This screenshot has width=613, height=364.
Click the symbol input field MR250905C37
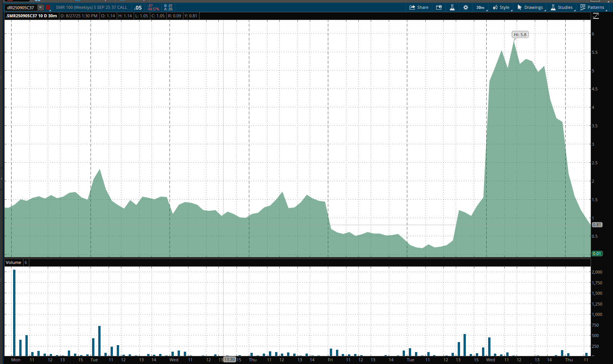pyautogui.click(x=20, y=7)
